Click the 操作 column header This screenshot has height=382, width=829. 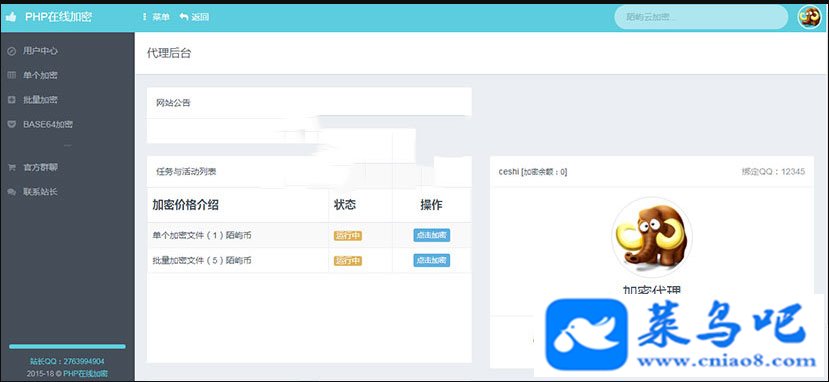tap(431, 206)
